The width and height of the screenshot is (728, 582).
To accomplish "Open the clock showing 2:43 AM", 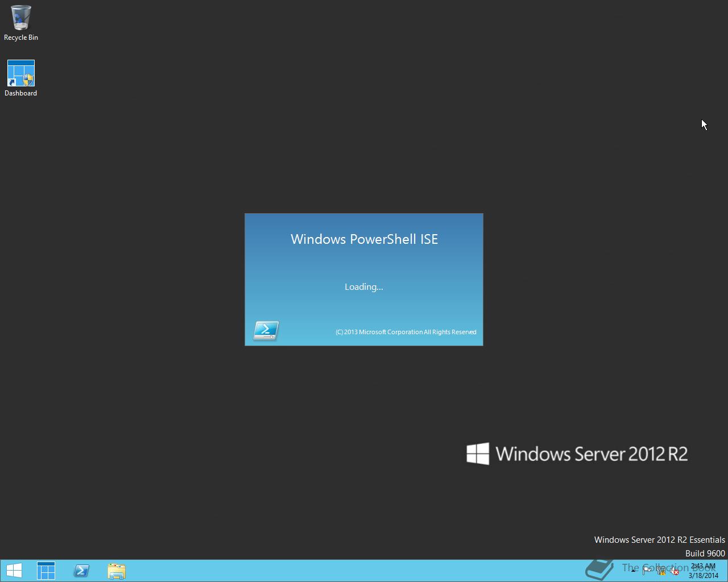I will click(x=703, y=566).
